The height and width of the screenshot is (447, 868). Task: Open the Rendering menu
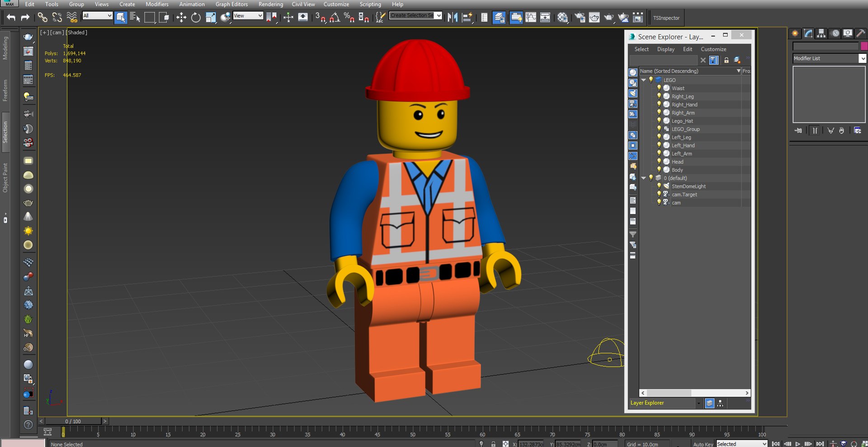click(x=271, y=4)
